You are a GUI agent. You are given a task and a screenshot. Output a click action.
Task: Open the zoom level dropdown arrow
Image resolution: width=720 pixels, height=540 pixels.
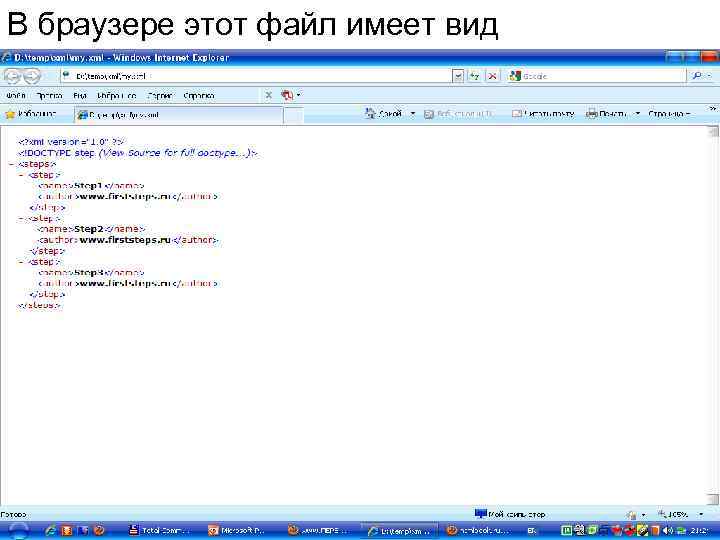coord(701,514)
